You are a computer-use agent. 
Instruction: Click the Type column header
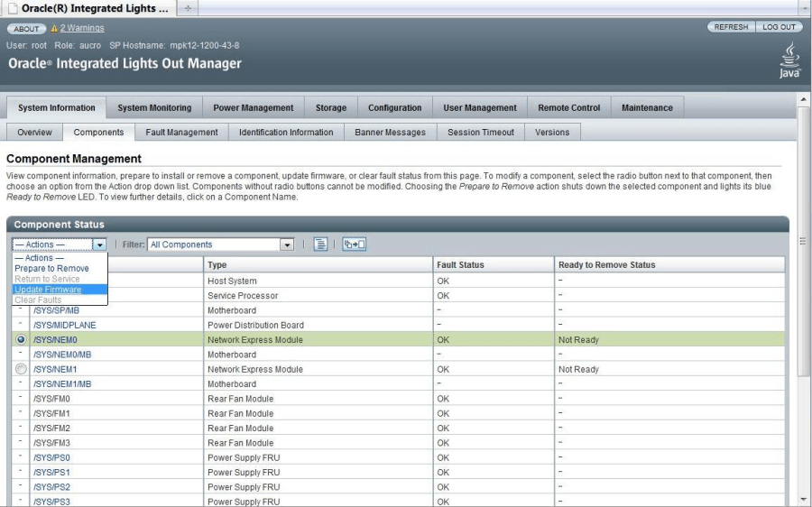[318, 264]
